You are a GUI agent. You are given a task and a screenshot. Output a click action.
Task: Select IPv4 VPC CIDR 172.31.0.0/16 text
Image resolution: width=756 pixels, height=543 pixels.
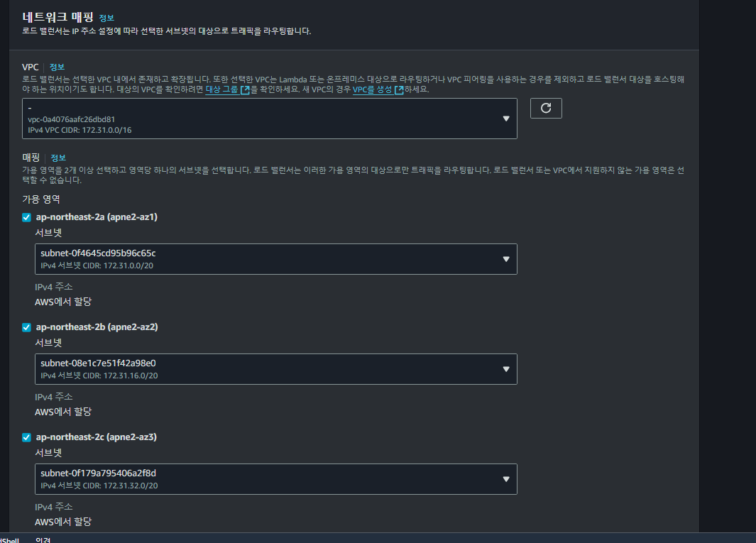click(80, 130)
